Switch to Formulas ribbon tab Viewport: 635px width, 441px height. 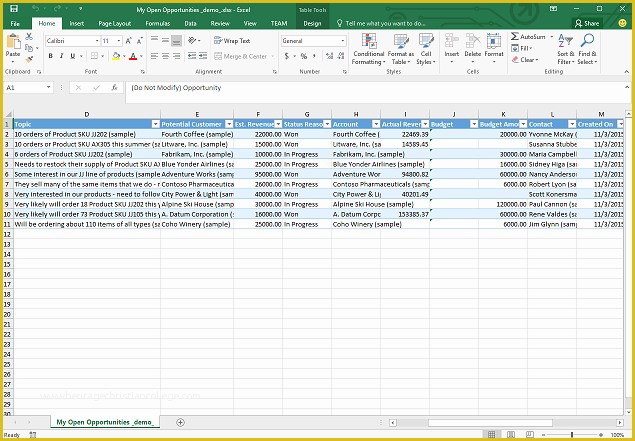[x=158, y=23]
